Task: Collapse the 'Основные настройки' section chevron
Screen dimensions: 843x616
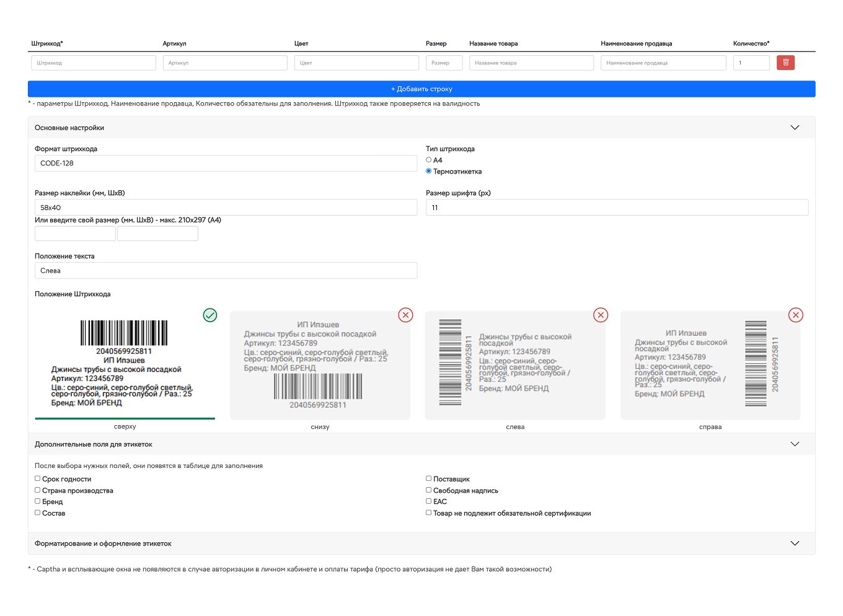Action: [795, 128]
